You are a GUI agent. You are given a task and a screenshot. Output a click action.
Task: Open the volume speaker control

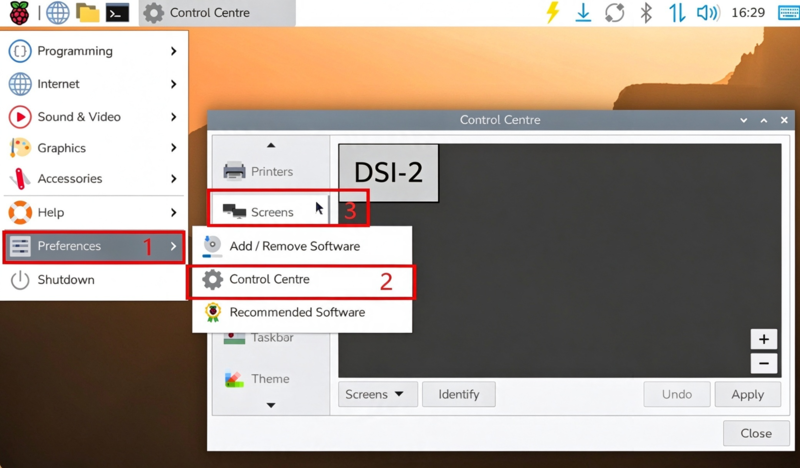click(x=708, y=13)
